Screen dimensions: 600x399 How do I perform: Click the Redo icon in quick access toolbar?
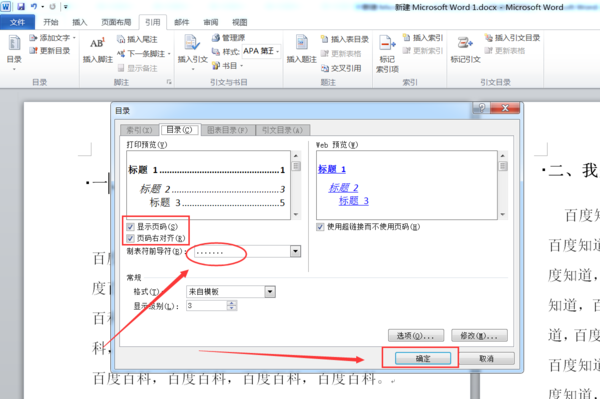click(x=52, y=7)
